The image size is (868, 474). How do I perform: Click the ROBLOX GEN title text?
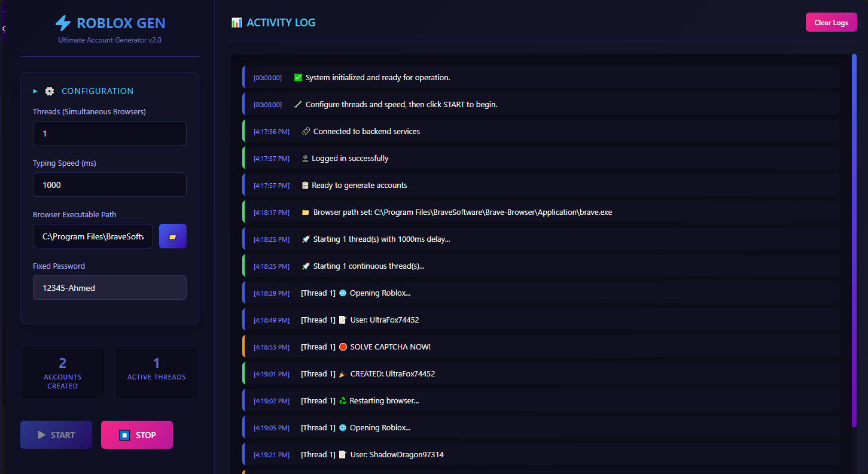coord(121,23)
